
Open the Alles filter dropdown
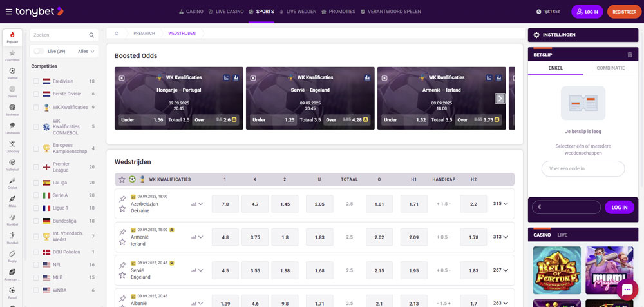pyautogui.click(x=86, y=52)
